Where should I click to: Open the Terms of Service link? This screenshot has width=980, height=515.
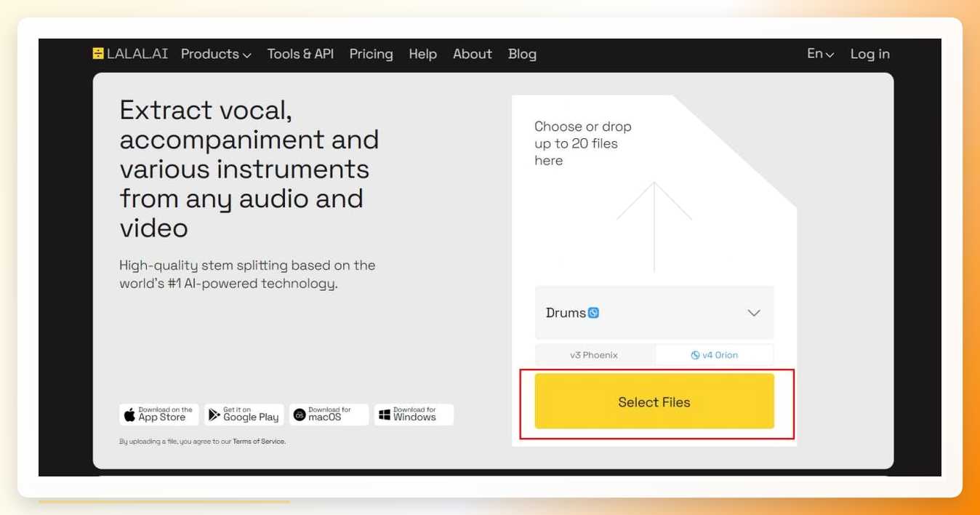259,442
